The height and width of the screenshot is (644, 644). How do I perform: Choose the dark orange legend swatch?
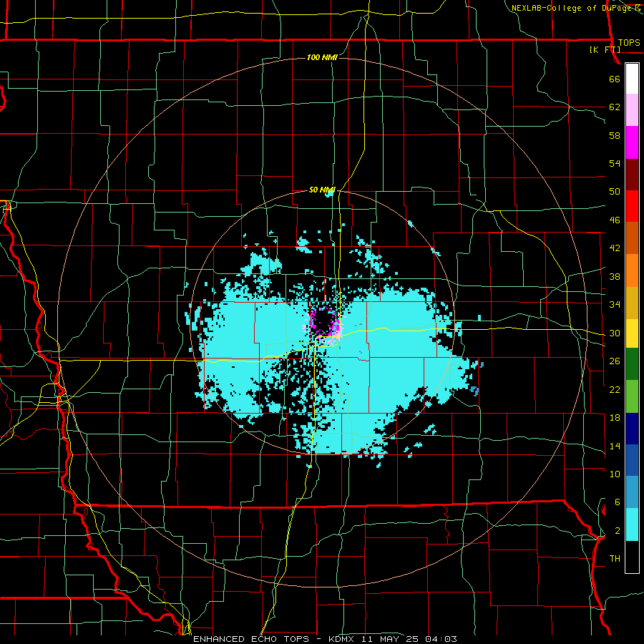(x=632, y=238)
